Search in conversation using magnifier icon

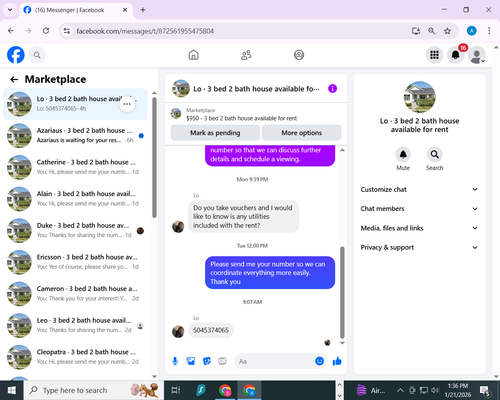tap(435, 154)
